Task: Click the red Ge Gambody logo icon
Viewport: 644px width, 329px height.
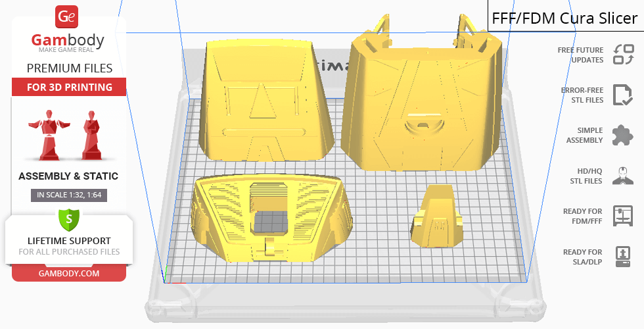Action: tap(68, 17)
